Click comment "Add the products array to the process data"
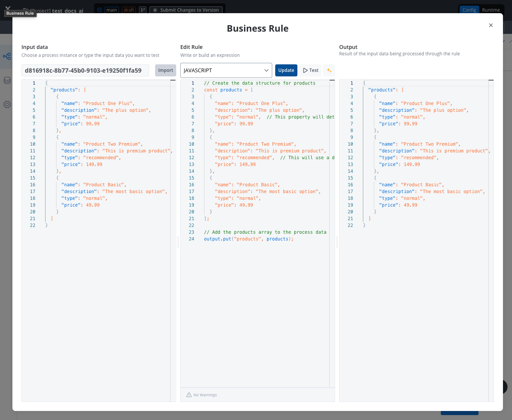The height and width of the screenshot is (420, 512). 265,232
